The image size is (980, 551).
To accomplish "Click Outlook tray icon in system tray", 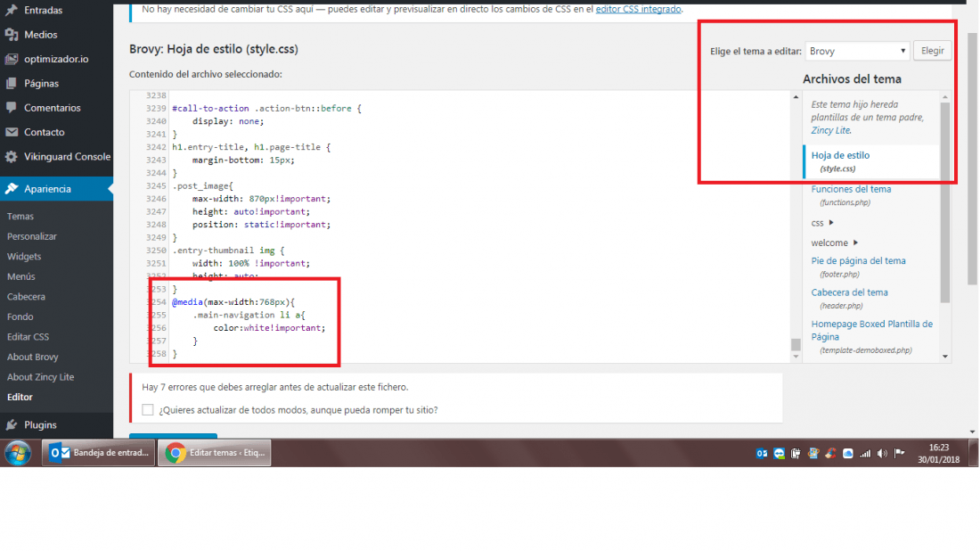I will tap(761, 454).
